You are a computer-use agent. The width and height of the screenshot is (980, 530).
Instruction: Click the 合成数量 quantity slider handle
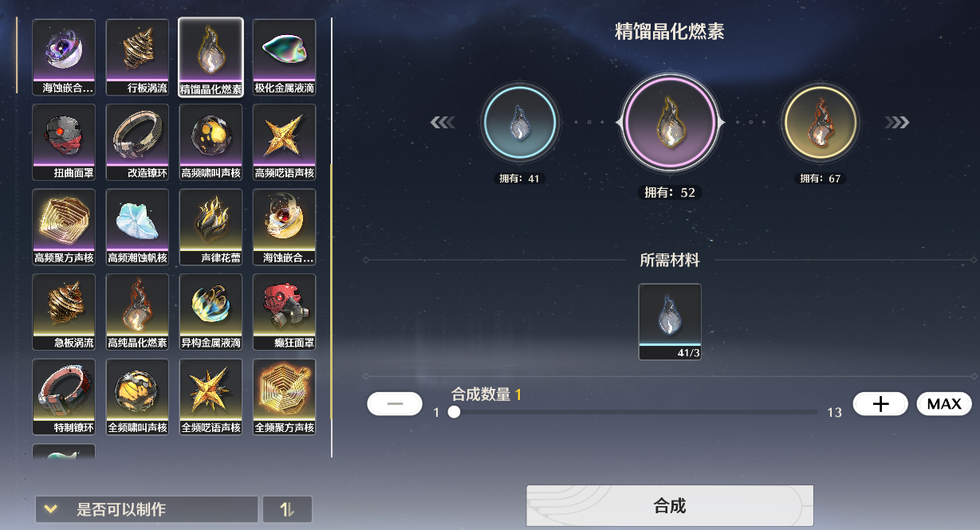(454, 412)
